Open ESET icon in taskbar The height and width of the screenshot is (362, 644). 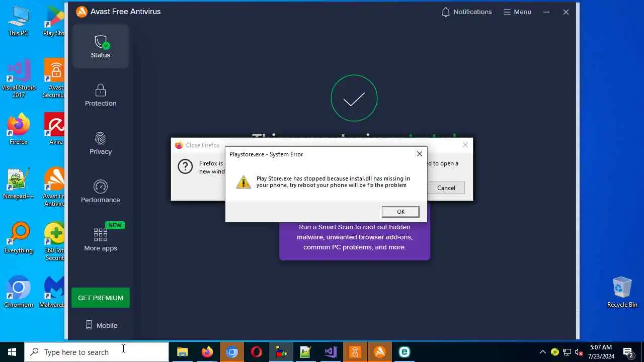pos(405,352)
